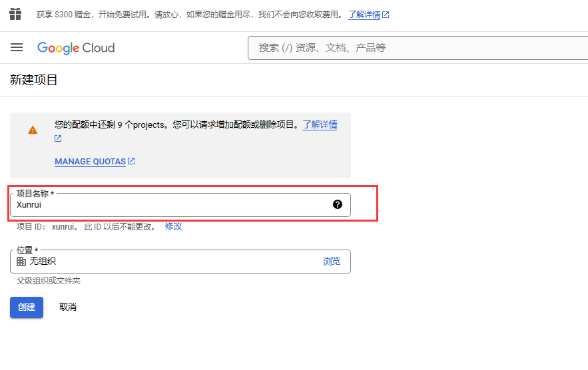Click the gift icon in top banner
The height and width of the screenshot is (370, 588).
click(x=15, y=14)
